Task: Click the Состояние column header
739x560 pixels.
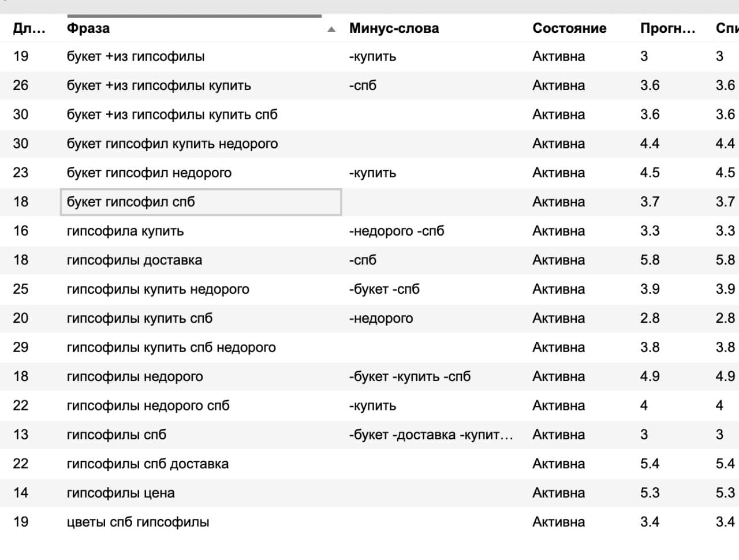Action: (569, 28)
